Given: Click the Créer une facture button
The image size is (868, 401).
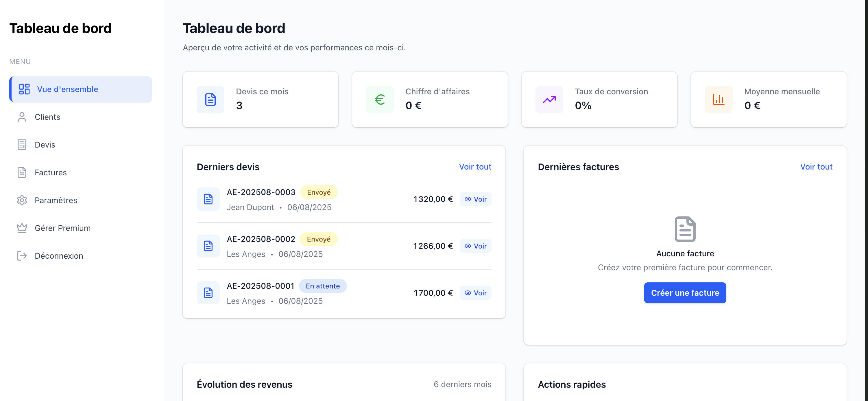Looking at the screenshot, I should coord(685,293).
